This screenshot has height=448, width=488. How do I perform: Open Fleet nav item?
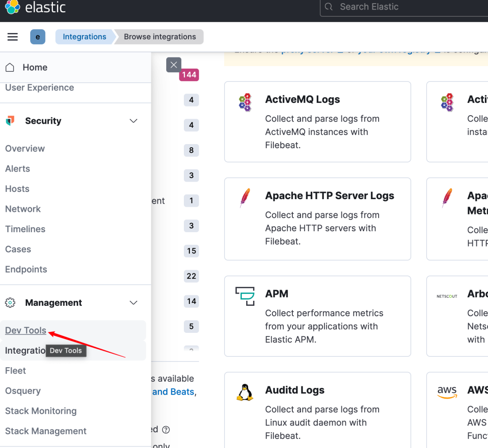pyautogui.click(x=15, y=370)
